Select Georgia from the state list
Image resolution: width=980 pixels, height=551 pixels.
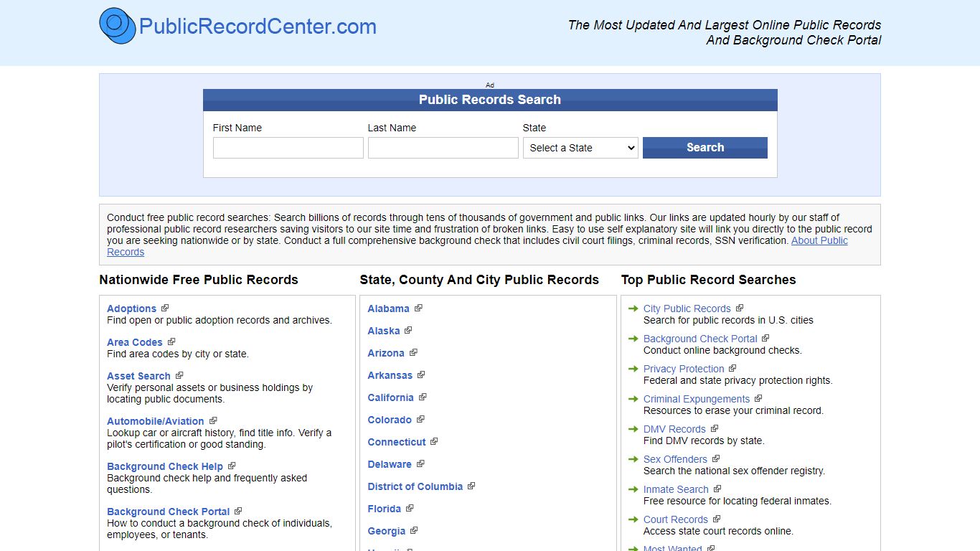(x=387, y=531)
